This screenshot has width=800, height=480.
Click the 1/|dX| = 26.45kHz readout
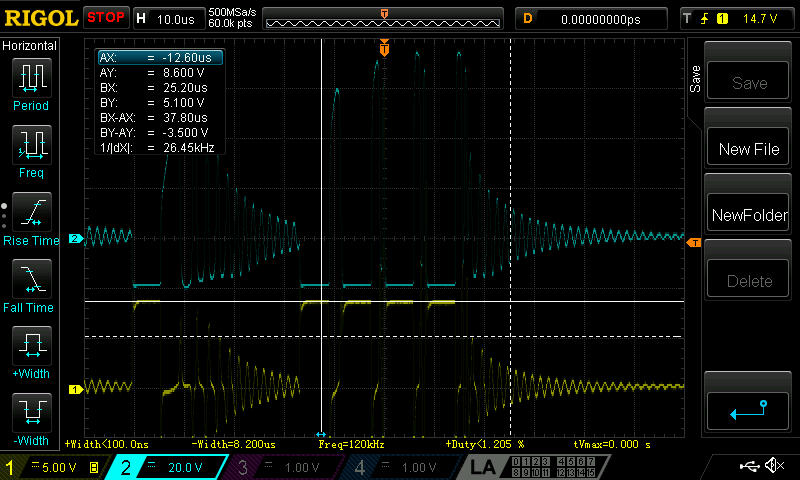157,148
